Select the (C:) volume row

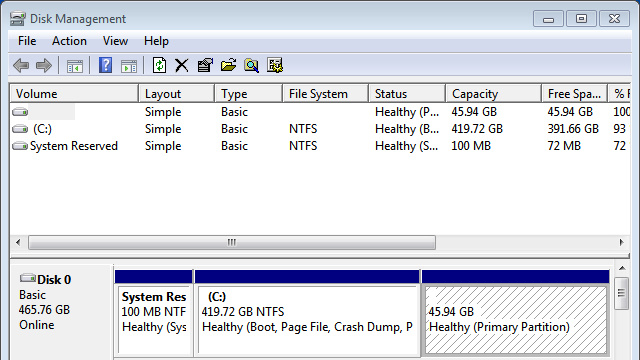[x=320, y=129]
